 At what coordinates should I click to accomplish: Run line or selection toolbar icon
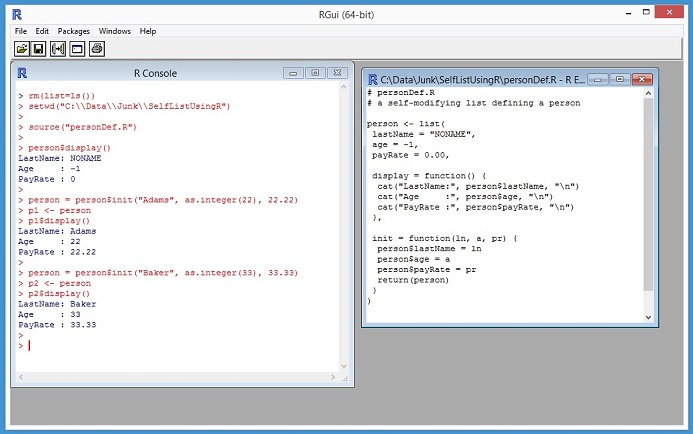58,48
